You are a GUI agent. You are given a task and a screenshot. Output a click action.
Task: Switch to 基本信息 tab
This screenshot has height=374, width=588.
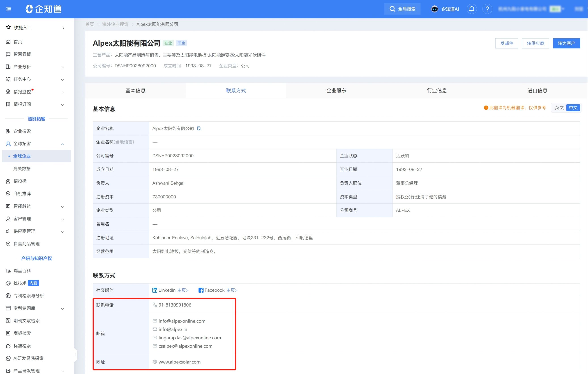click(x=135, y=91)
